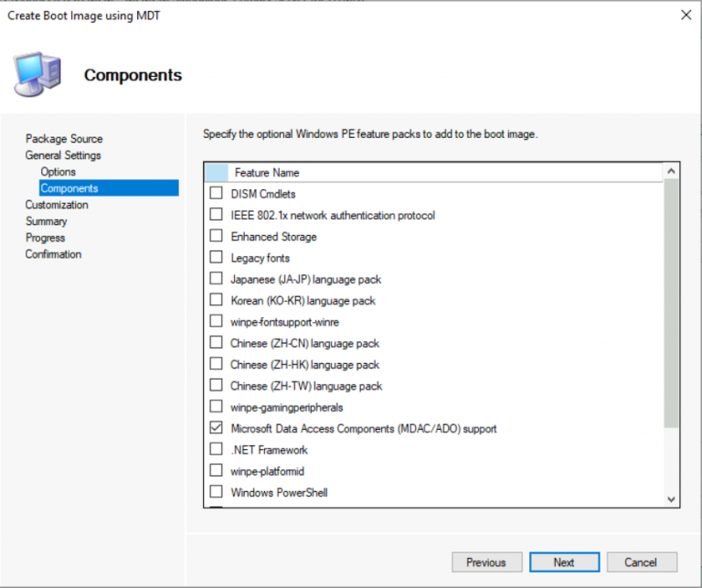Tick the Enhanced Storage checkbox

217,237
